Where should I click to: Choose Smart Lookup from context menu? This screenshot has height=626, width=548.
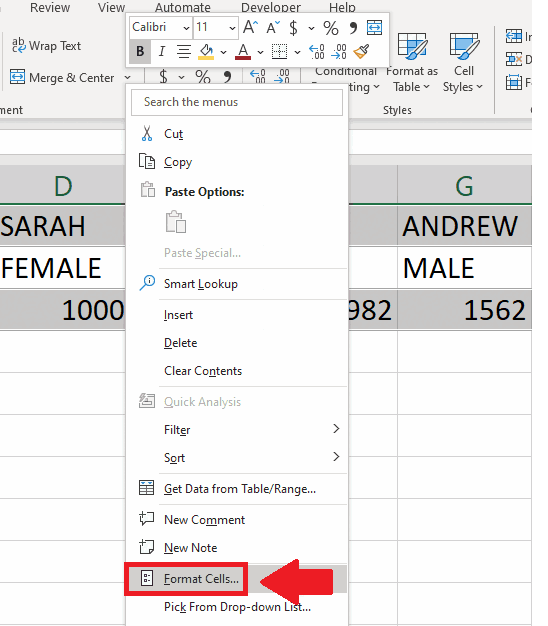[237, 283]
